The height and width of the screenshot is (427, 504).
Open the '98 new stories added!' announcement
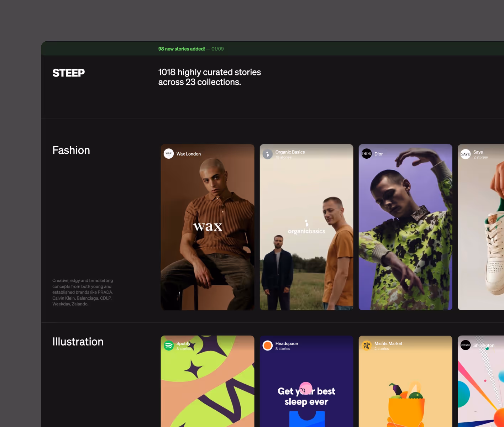182,49
